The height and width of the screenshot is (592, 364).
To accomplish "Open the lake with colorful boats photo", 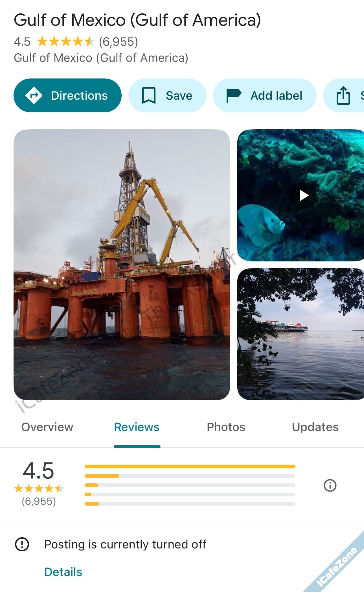I will [301, 334].
